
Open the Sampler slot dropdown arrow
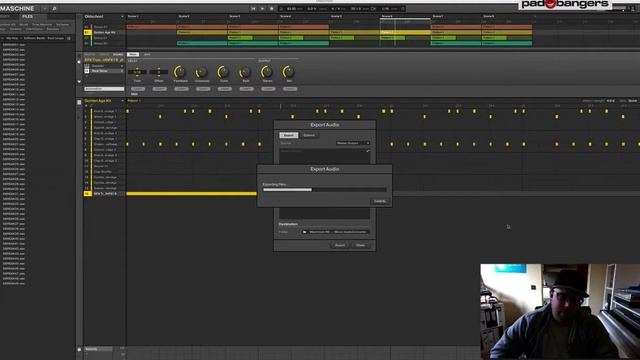[x=122, y=66]
